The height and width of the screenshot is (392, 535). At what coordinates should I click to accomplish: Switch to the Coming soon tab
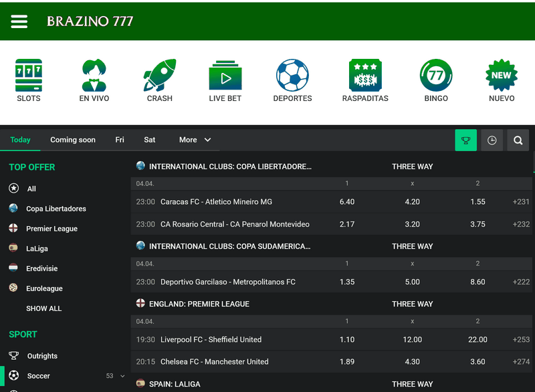(72, 140)
